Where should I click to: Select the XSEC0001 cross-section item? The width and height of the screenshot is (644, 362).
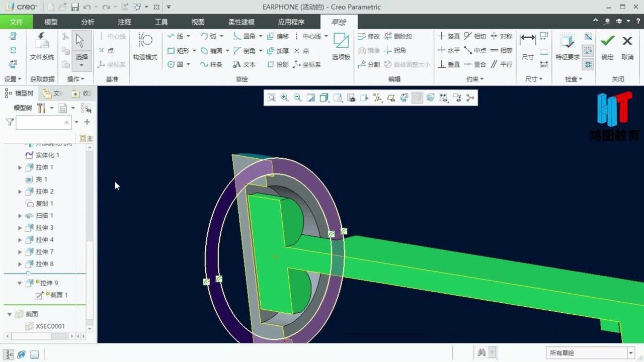tap(50, 326)
